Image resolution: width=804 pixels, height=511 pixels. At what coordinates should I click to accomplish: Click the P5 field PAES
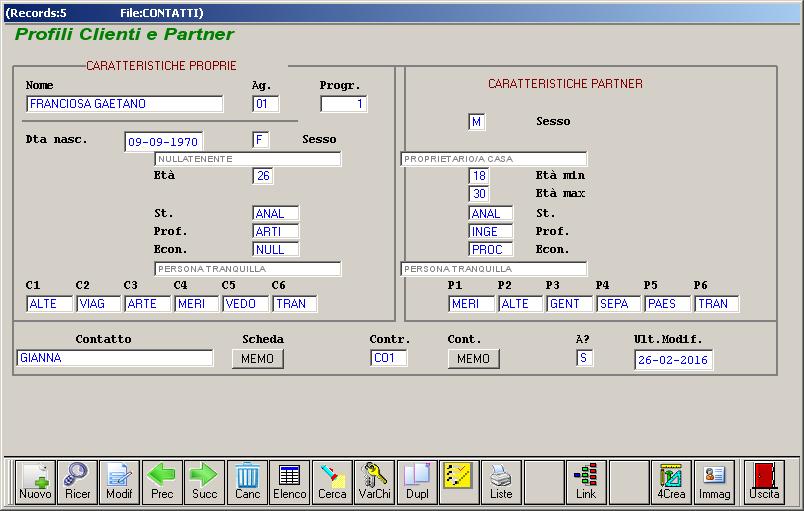pos(668,304)
